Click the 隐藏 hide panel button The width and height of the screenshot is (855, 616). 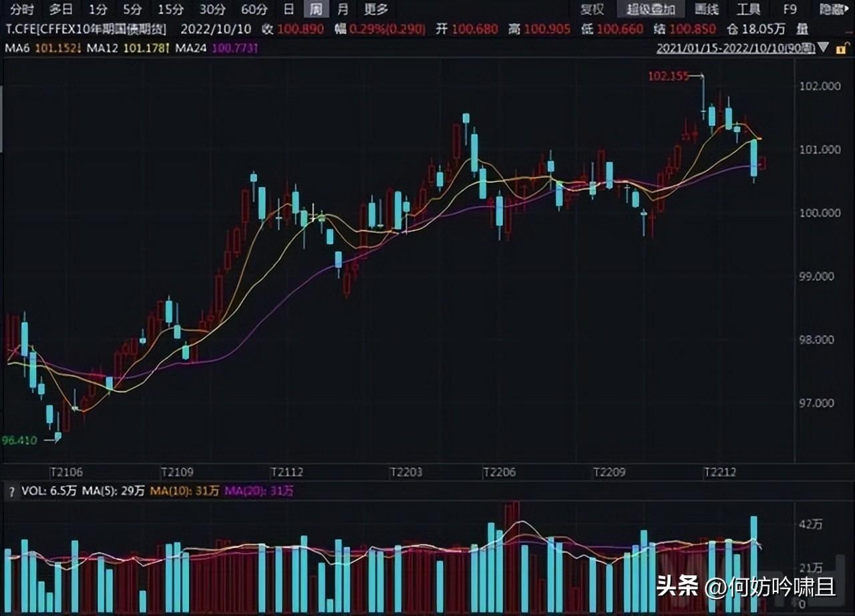point(834,9)
